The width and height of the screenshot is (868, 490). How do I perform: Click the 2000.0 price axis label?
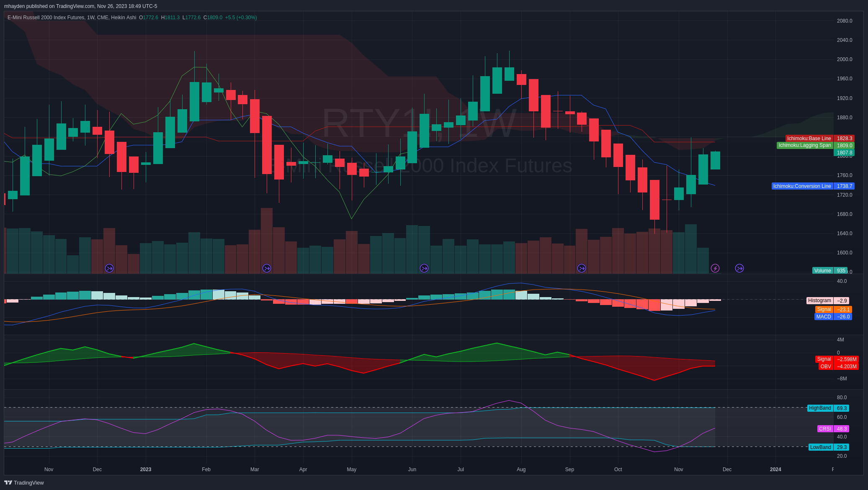(845, 59)
